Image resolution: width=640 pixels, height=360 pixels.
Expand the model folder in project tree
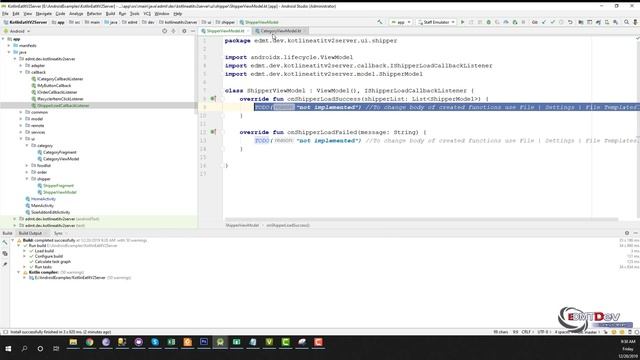[21, 119]
